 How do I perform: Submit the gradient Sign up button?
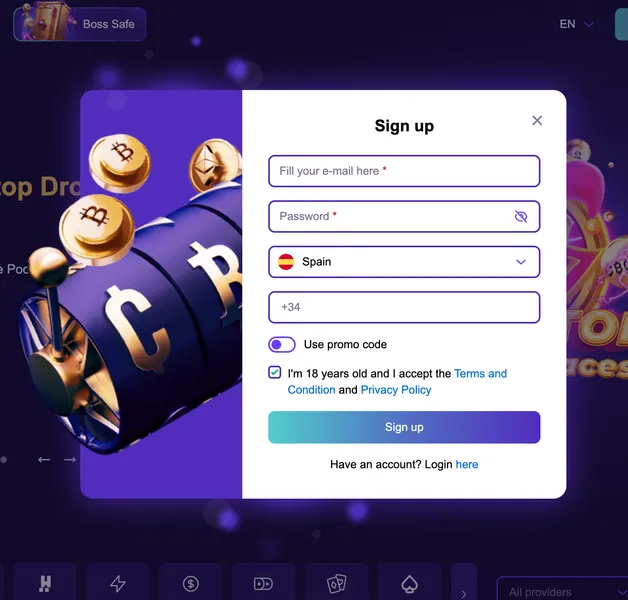coord(404,427)
